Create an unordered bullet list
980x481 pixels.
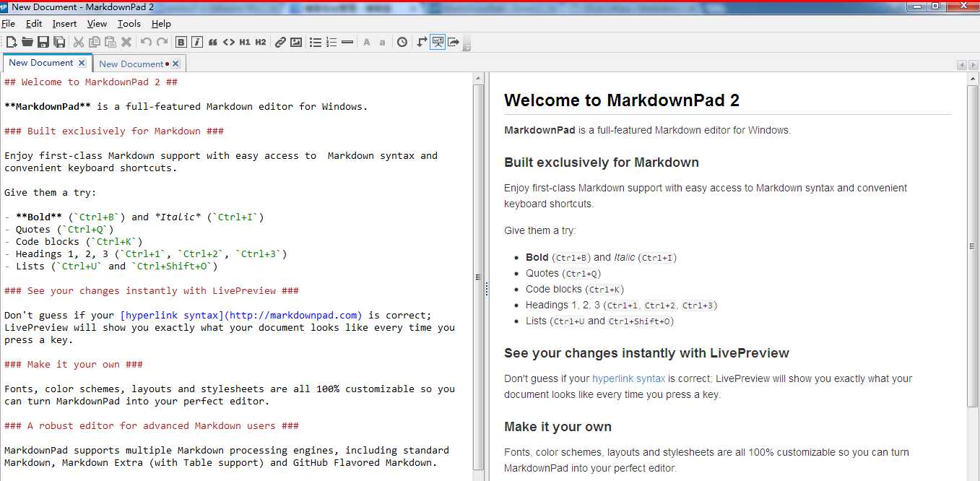point(316,42)
